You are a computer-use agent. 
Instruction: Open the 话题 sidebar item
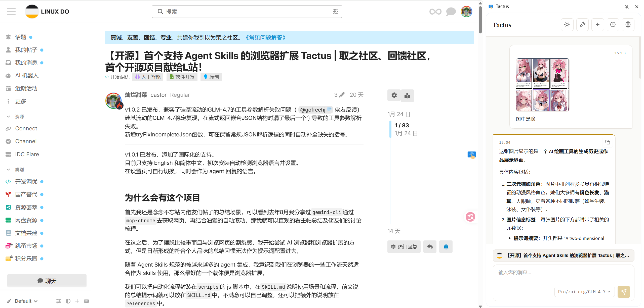(21, 37)
